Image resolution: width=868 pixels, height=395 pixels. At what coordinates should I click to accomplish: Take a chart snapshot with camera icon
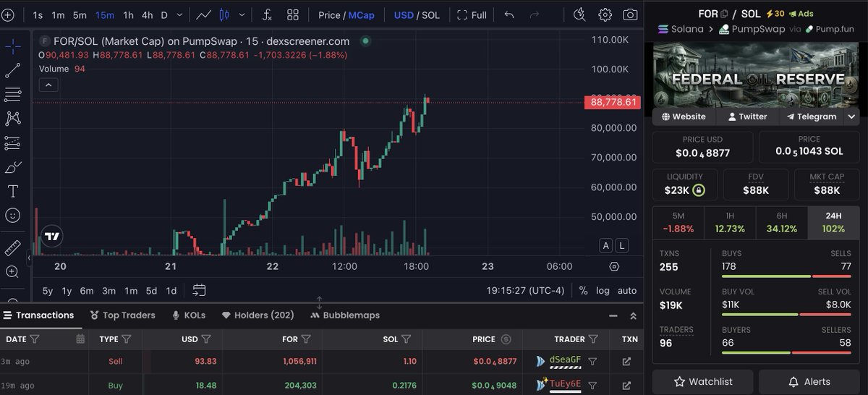[x=631, y=14]
